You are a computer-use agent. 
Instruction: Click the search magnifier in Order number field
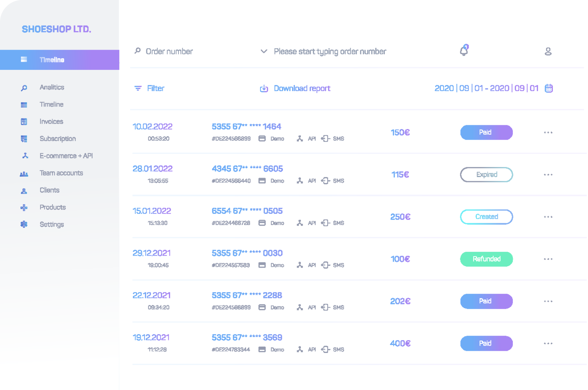[x=137, y=51]
